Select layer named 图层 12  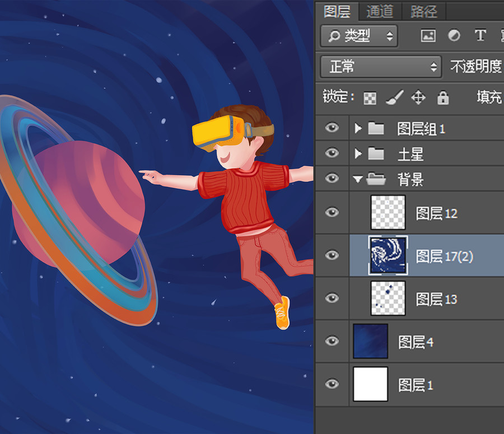point(436,213)
